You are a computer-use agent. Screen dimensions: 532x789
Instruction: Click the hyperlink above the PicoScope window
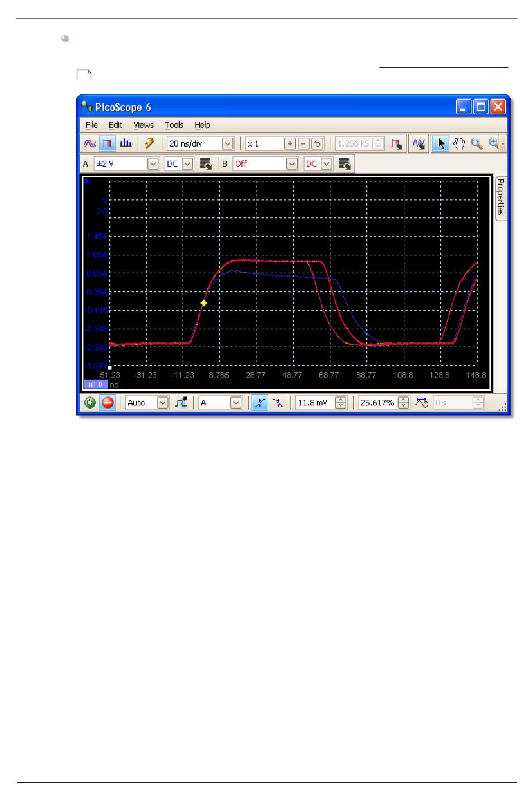pos(444,67)
